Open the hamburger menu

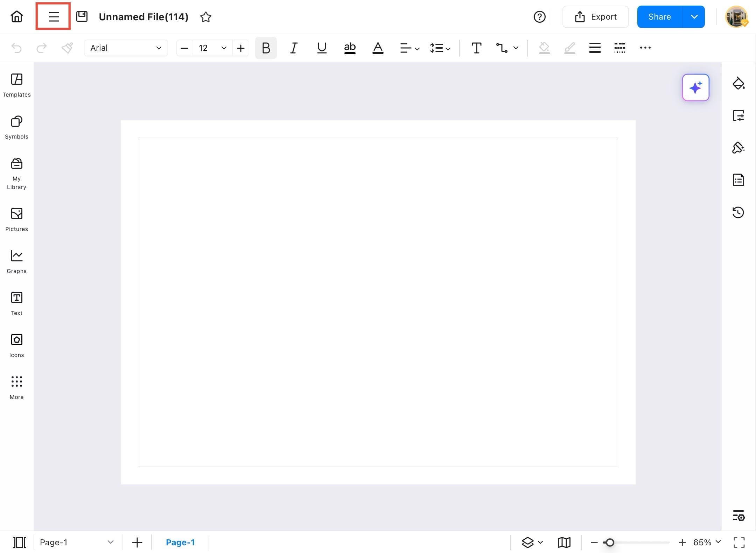[x=53, y=16]
